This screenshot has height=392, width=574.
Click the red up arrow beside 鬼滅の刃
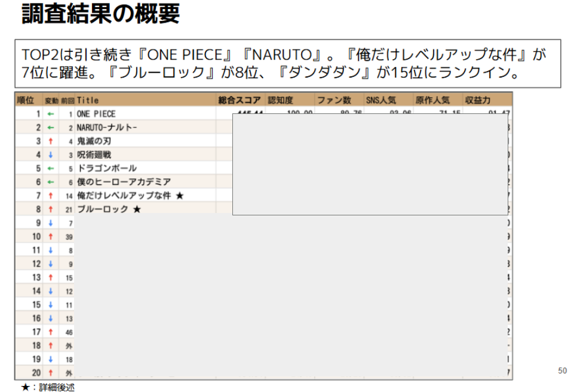(51, 140)
